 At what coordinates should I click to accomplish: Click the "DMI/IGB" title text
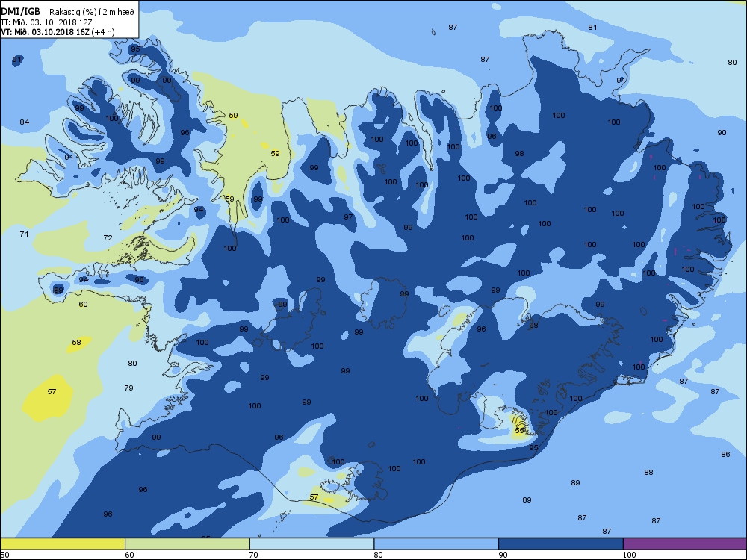(x=20, y=12)
